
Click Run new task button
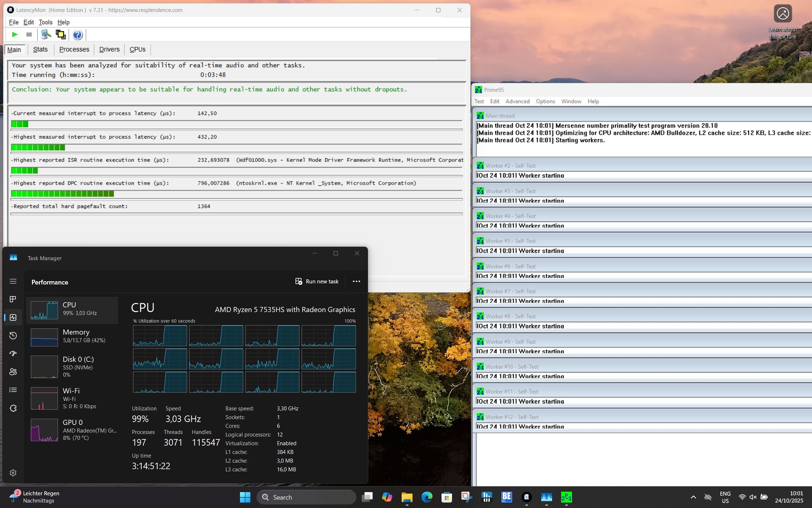(x=317, y=282)
